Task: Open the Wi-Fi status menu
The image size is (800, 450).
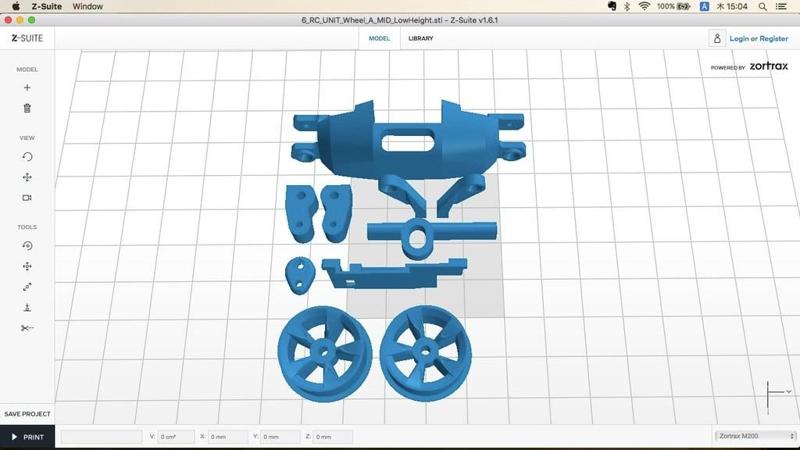Action: tap(644, 6)
